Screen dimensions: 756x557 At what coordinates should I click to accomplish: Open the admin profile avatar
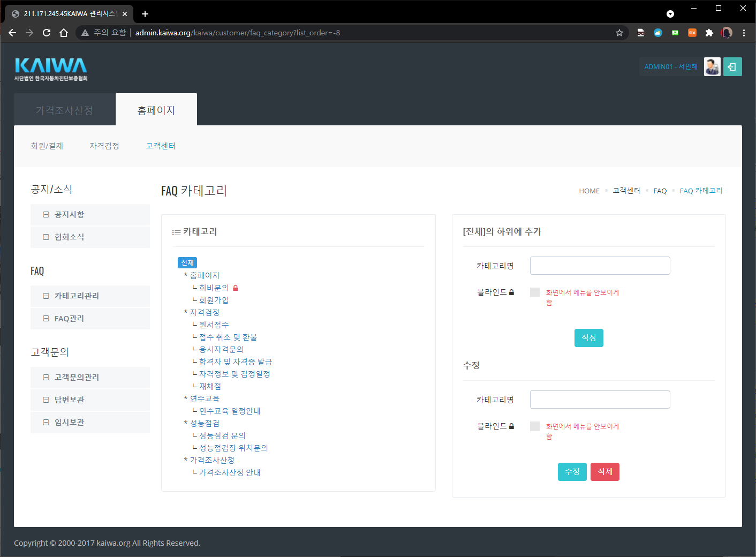[x=712, y=67]
